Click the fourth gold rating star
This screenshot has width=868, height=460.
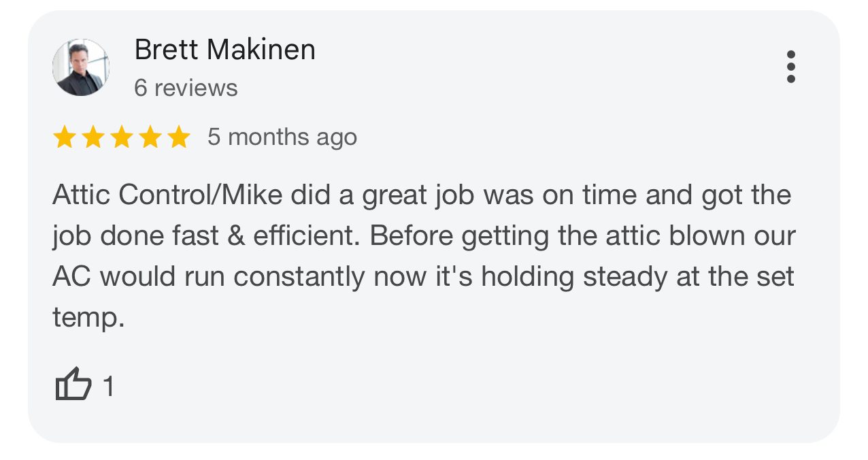(x=150, y=137)
